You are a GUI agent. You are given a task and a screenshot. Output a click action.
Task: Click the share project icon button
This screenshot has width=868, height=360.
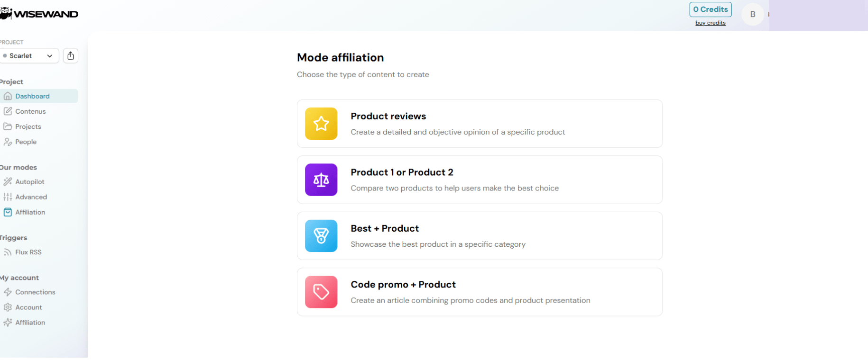(x=71, y=56)
